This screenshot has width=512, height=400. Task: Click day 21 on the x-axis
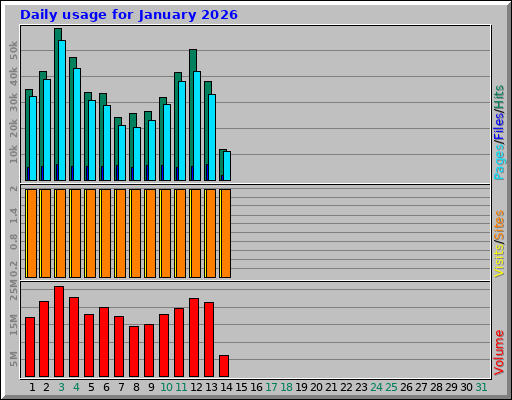pyautogui.click(x=331, y=387)
